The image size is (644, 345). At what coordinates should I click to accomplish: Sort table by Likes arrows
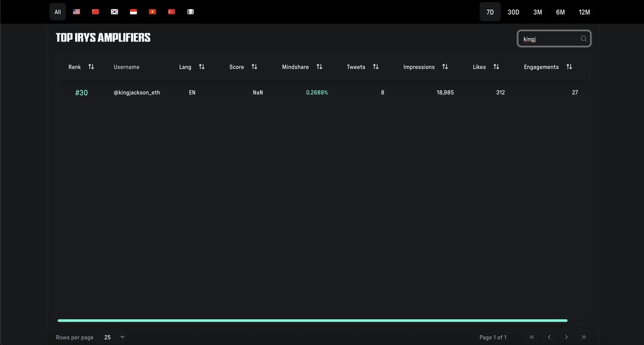point(496,67)
